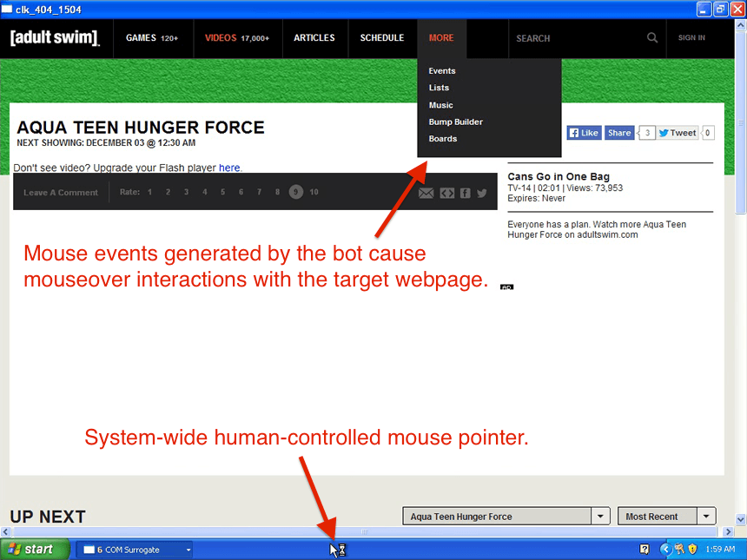Screen dimensions: 747x560
Task: Click the magnifier search icon
Action: tap(652, 37)
